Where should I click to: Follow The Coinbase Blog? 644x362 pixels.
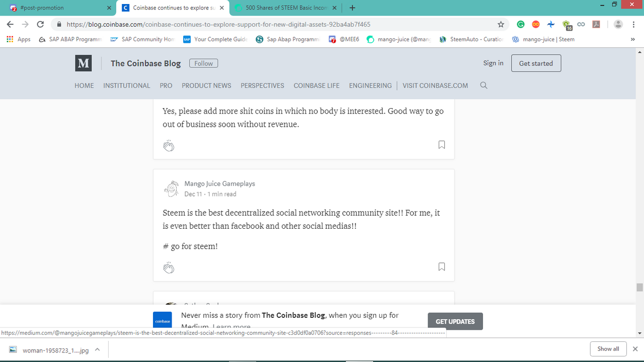point(204,63)
